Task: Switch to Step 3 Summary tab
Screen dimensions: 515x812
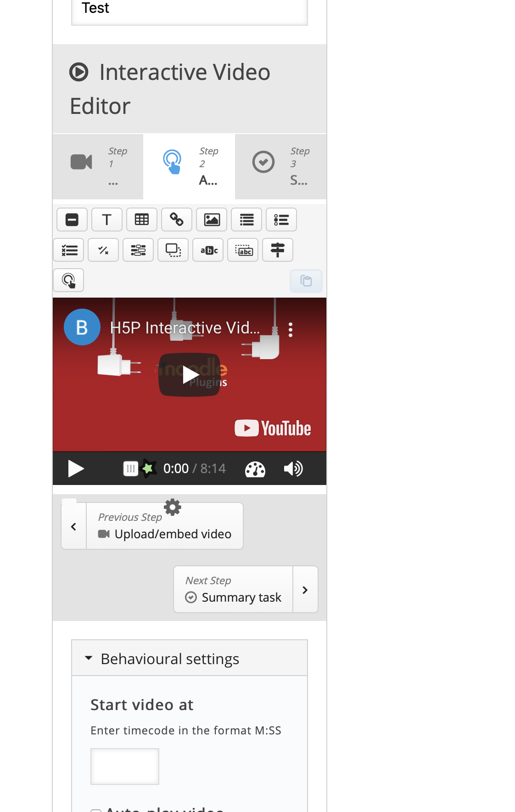Action: (281, 167)
